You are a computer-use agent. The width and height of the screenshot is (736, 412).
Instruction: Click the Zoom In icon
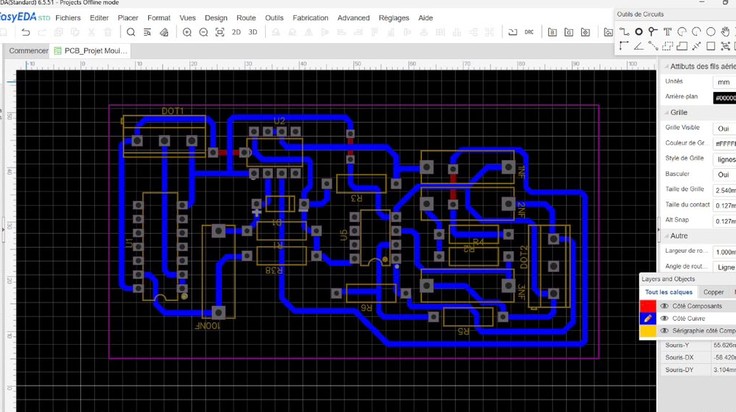187,32
